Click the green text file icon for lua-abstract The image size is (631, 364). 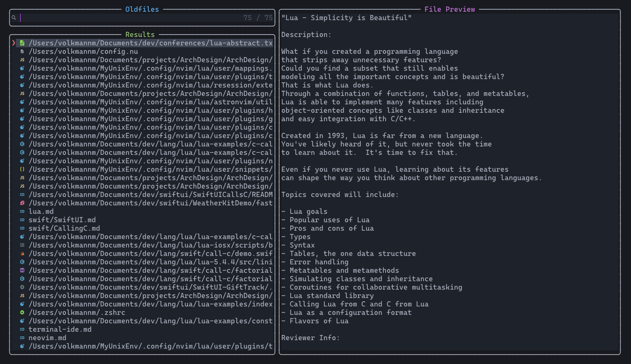[x=22, y=43]
